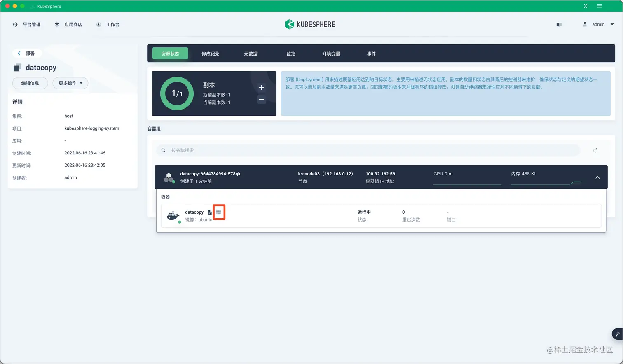
Task: Click the search magnifier icon
Action: 164,150
